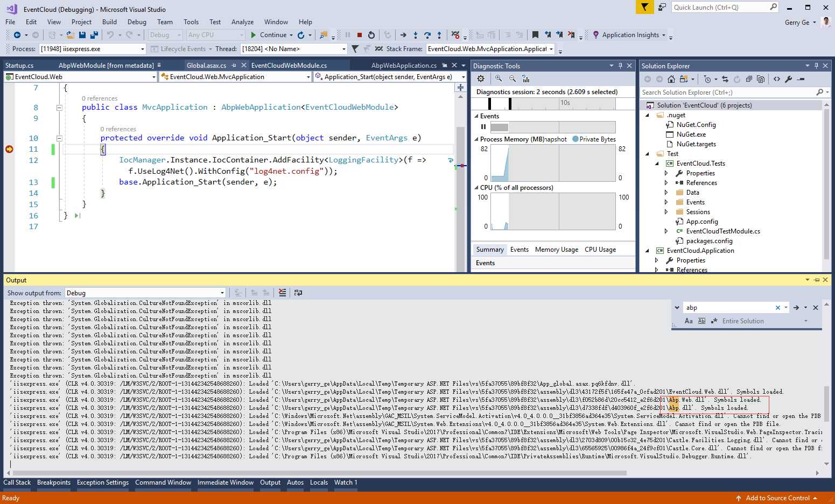Click Sync with Active Document icon

[725, 79]
